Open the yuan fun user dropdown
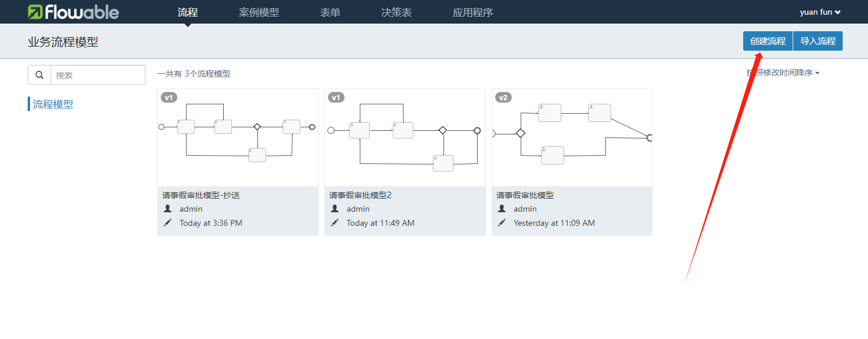 tap(820, 12)
